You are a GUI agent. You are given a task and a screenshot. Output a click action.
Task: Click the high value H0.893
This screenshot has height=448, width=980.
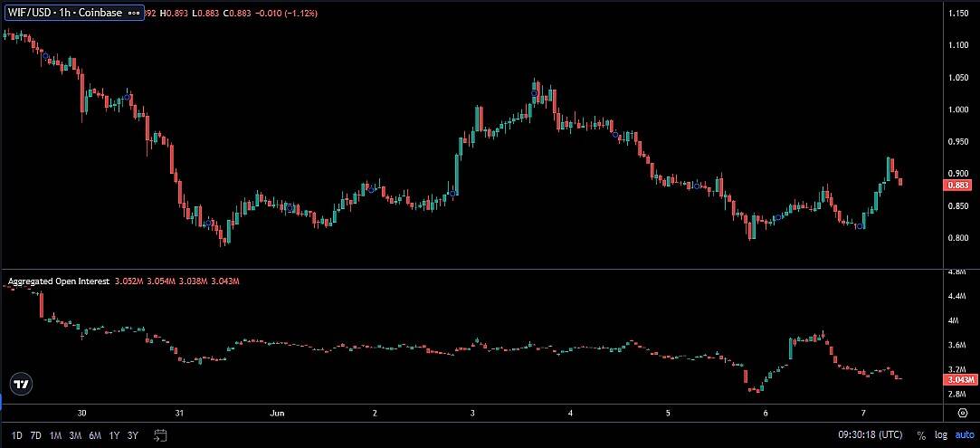[176, 13]
